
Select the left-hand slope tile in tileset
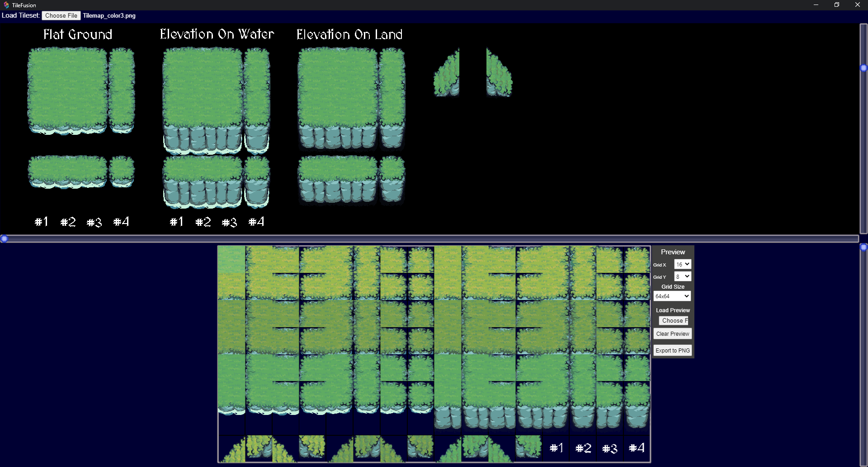click(x=447, y=73)
